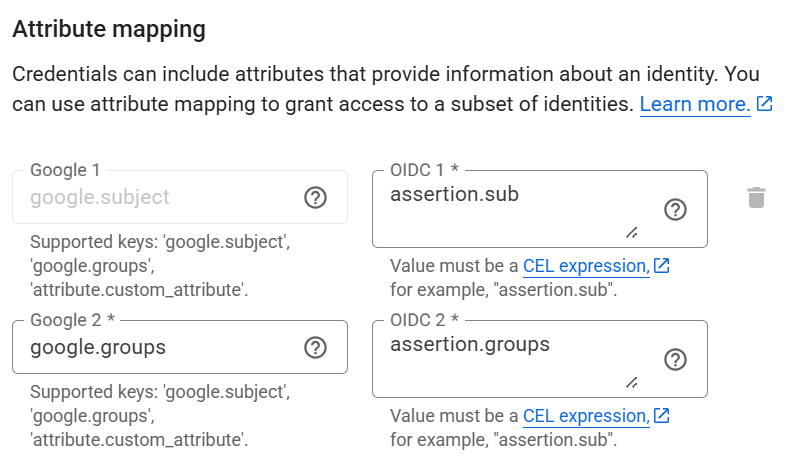Click the resize handle of OIDC 2 textarea
Viewport: 792px width, 472px height.
(631, 382)
